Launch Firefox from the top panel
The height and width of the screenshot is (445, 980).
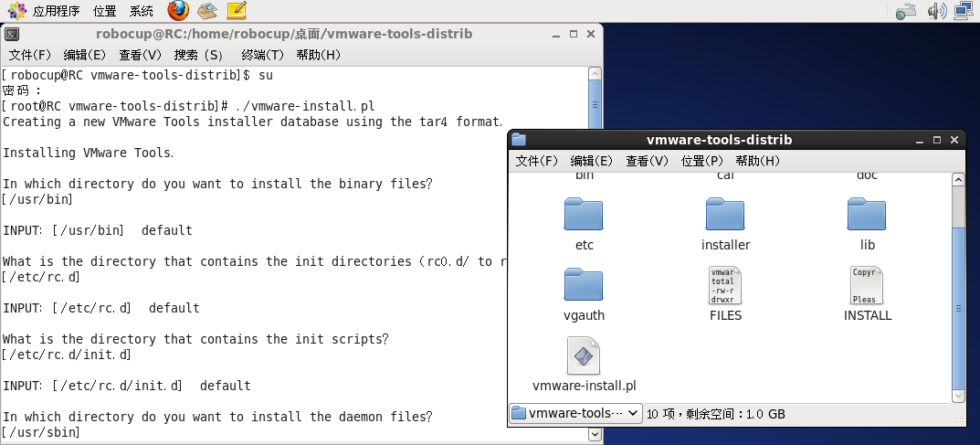pos(178,11)
